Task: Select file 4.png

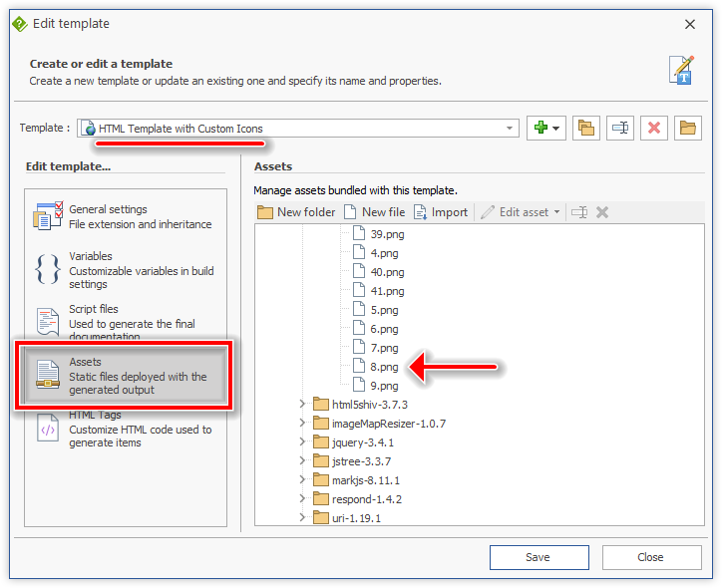Action: [385, 253]
